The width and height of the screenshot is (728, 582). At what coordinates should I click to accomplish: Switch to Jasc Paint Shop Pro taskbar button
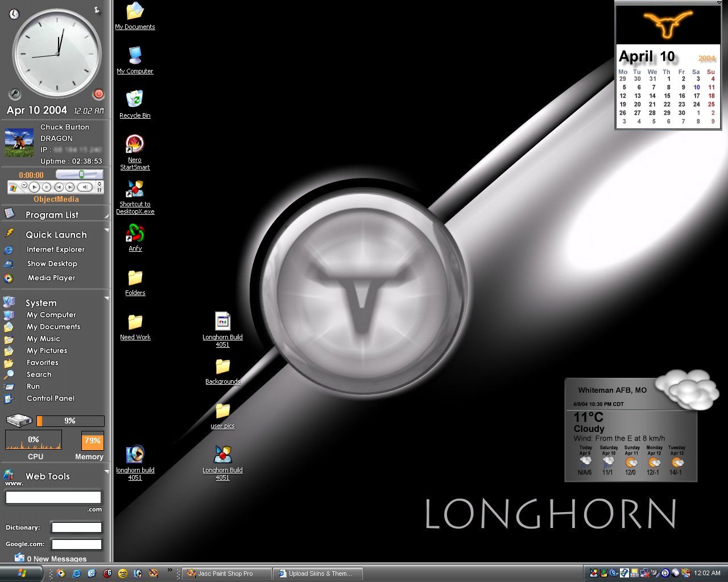pos(227,573)
